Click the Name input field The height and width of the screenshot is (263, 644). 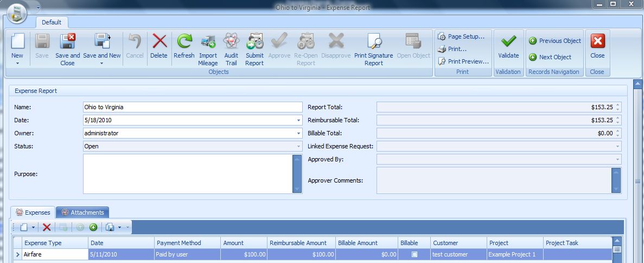193,107
